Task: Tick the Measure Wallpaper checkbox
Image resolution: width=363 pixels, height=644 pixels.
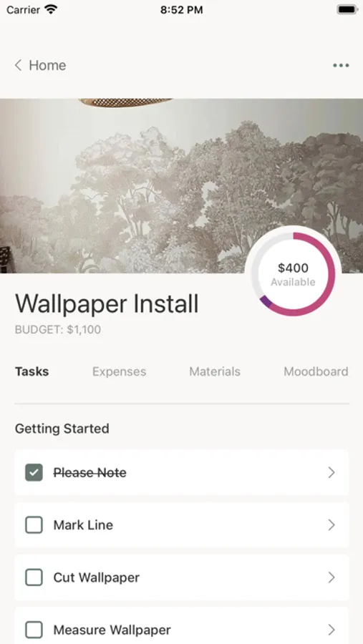Action: [x=34, y=630]
